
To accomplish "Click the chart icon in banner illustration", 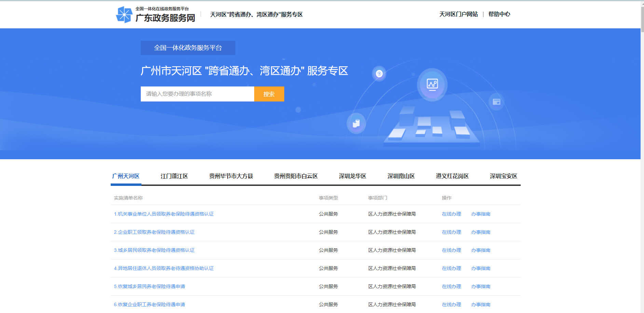I will point(432,84).
